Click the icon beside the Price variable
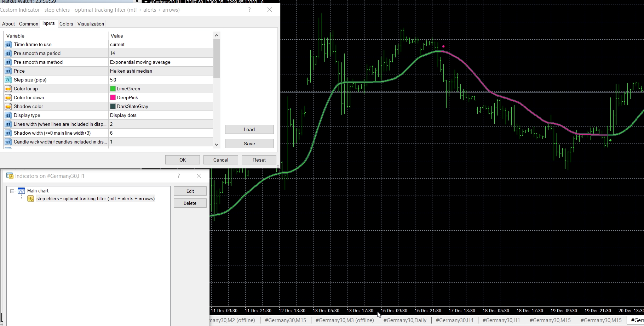644x326 pixels. click(x=8, y=71)
